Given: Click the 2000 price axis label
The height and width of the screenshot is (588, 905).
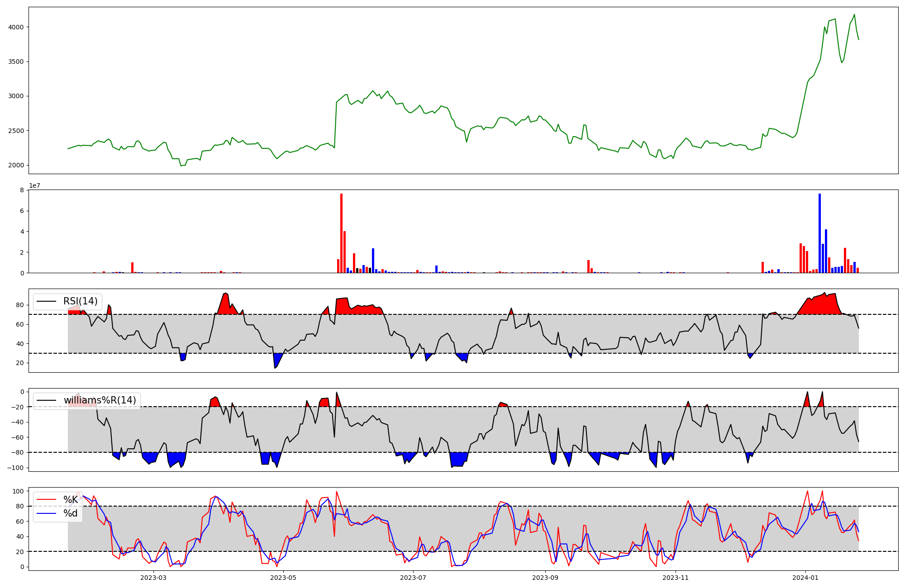Looking at the screenshot, I should 16,165.
